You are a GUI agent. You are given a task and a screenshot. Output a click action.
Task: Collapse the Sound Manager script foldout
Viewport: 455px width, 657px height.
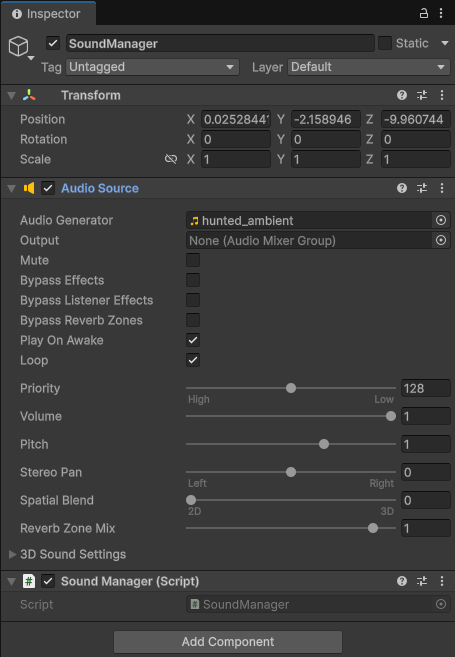pos(12,582)
